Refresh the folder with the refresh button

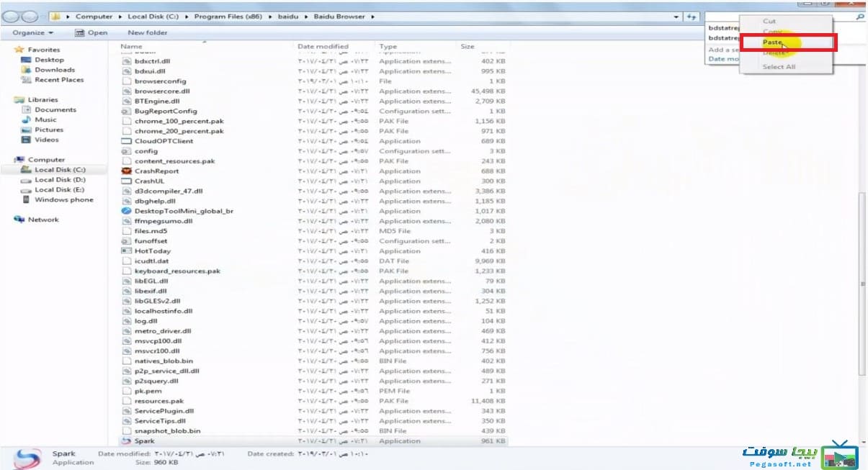point(691,17)
